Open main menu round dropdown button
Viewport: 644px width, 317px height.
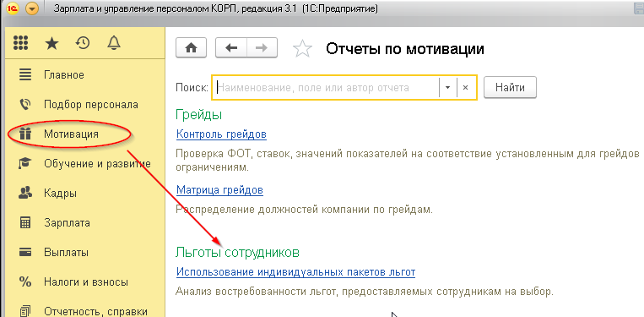tap(31, 8)
